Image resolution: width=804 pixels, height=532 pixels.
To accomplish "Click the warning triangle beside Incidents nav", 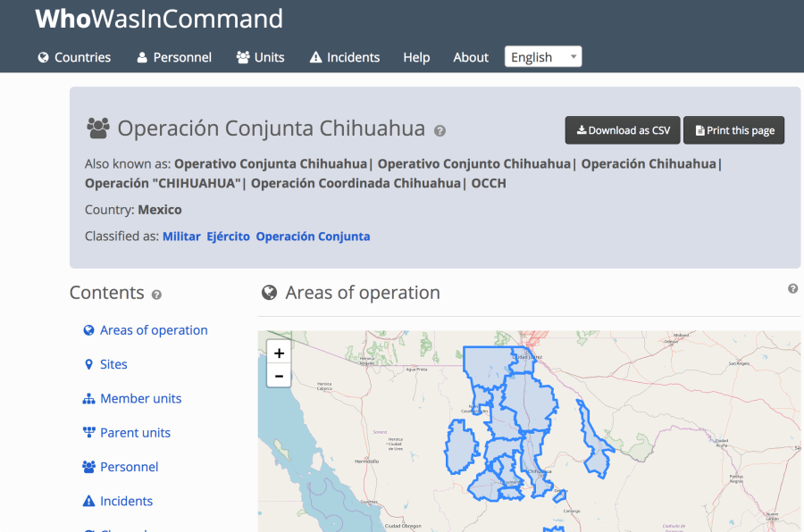I will [x=316, y=57].
